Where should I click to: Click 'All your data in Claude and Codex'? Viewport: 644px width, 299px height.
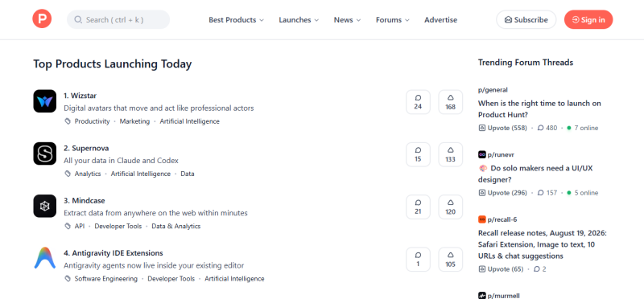122,161
